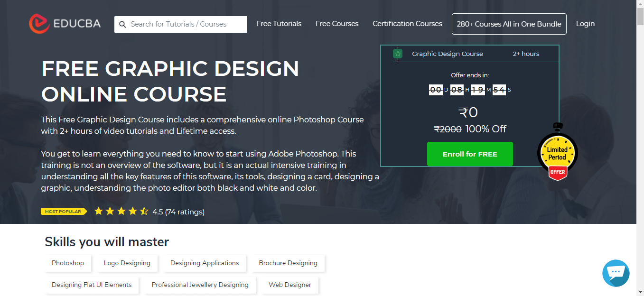
Task: Open the Free Courses menu
Action: click(337, 24)
